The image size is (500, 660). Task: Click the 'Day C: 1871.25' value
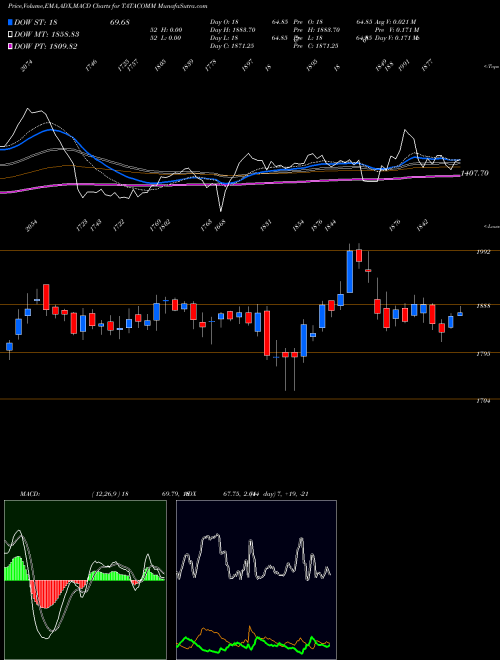232,46
